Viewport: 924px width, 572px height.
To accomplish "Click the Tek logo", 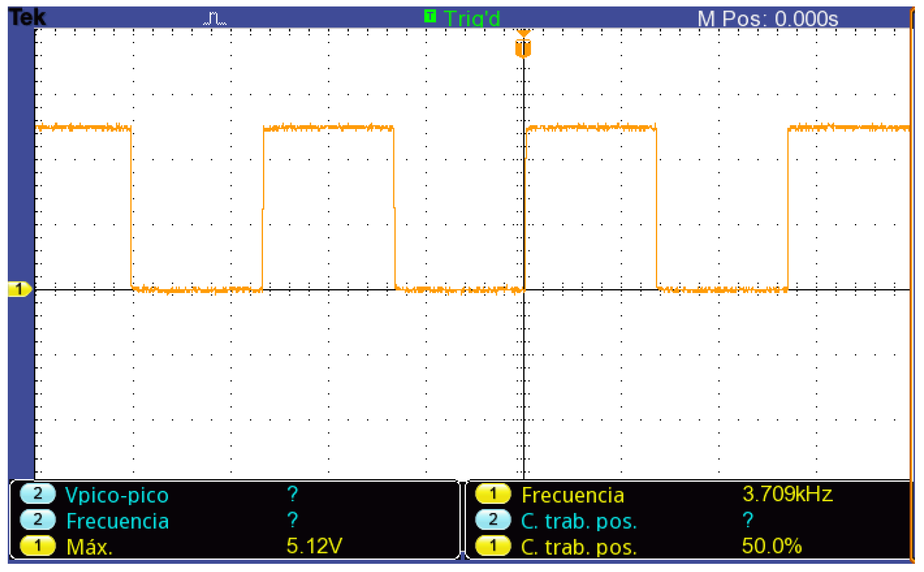I will 27,16.
